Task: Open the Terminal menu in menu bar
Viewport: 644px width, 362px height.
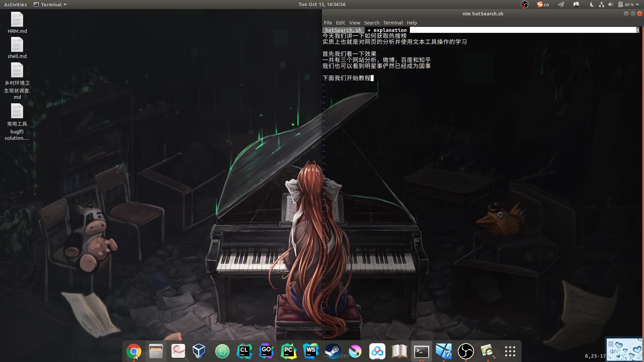Action: tap(393, 23)
